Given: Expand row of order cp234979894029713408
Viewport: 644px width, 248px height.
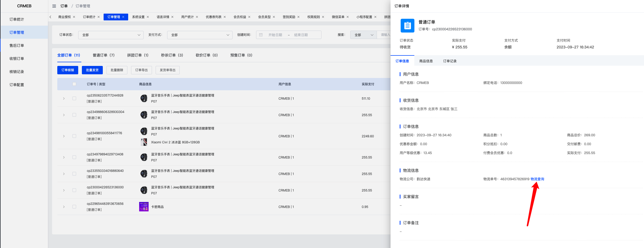Looking at the screenshot, I should (64, 157).
